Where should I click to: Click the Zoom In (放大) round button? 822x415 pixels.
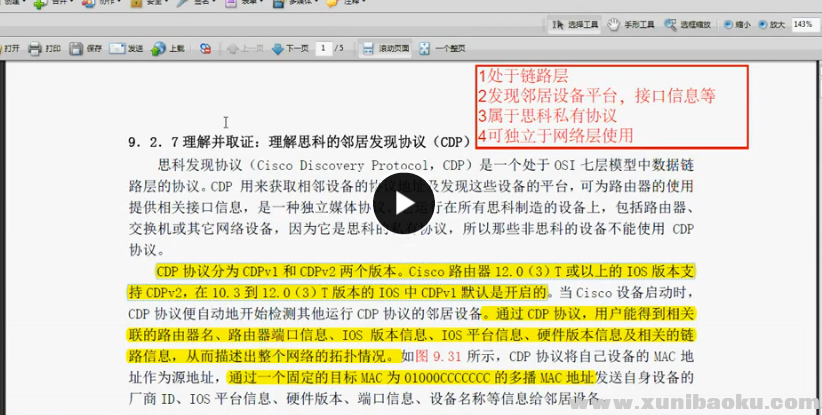coord(762,24)
